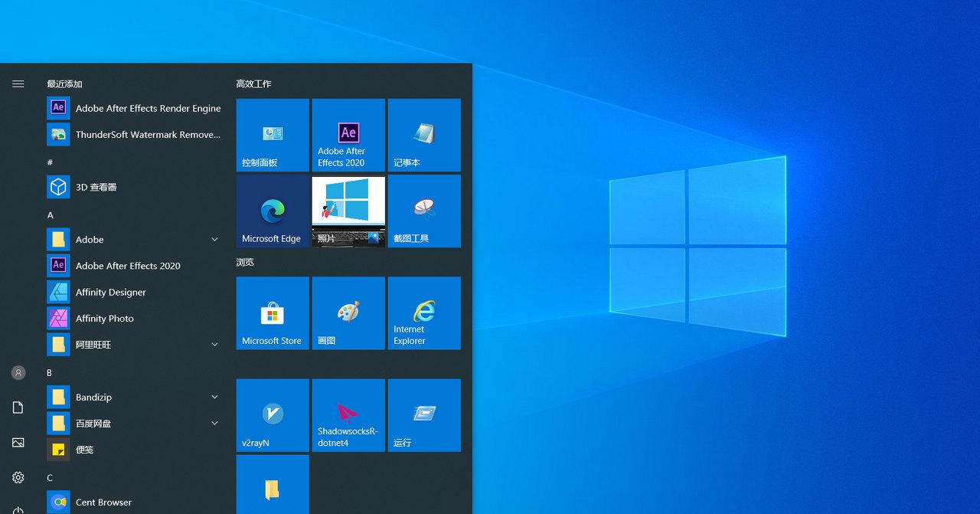Launch the 3D 查看器 app
The height and width of the screenshot is (514, 980).
(135, 187)
